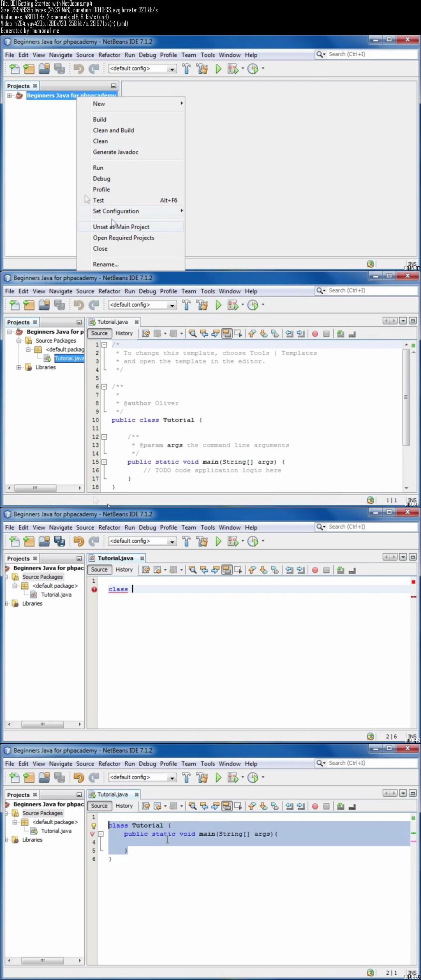This screenshot has width=421, height=980.
Task: Toggle Rectangular Selection in class-error editor toolbar
Action: [238, 570]
